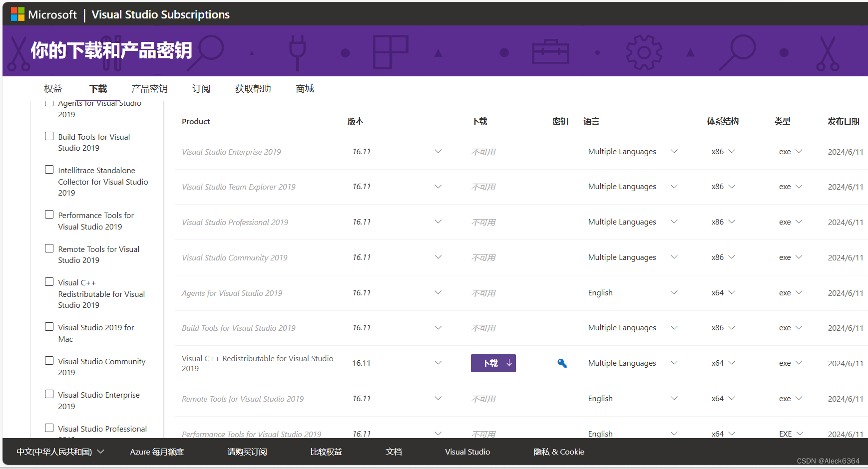868x469 pixels.
Task: Go to the 订阅 tab
Action: point(201,89)
